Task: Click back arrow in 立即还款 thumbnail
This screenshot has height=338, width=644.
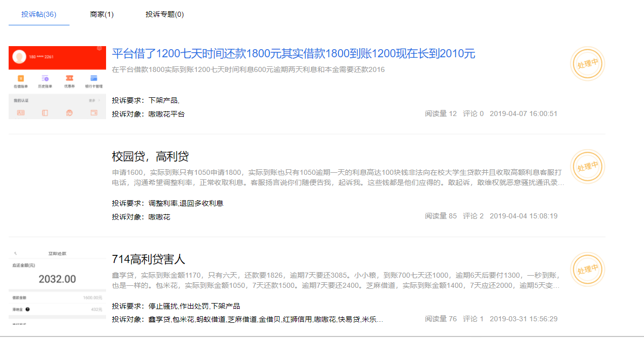Action: point(15,253)
